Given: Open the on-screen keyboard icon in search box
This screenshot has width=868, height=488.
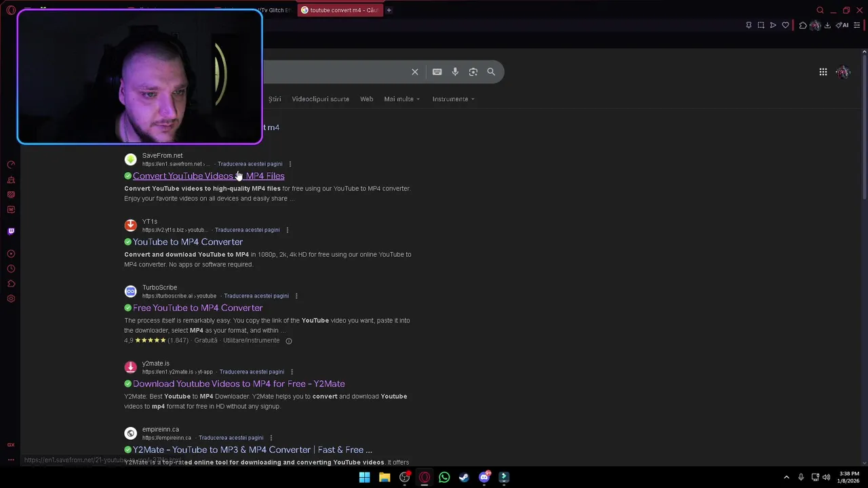Looking at the screenshot, I should [x=437, y=72].
